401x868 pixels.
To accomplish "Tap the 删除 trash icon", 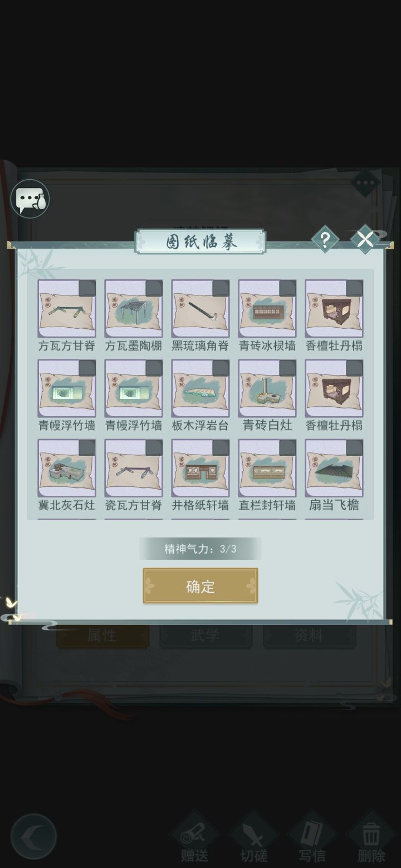I will point(371,837).
